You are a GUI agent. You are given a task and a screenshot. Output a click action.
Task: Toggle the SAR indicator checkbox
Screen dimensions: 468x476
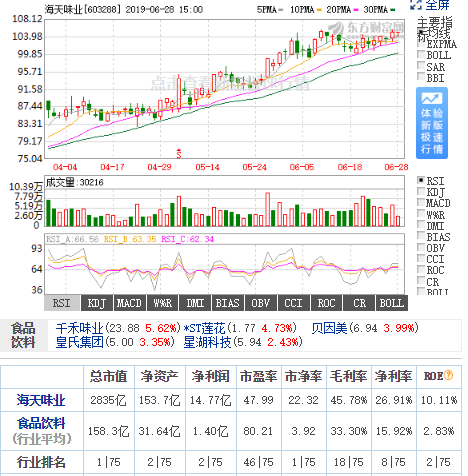click(421, 66)
